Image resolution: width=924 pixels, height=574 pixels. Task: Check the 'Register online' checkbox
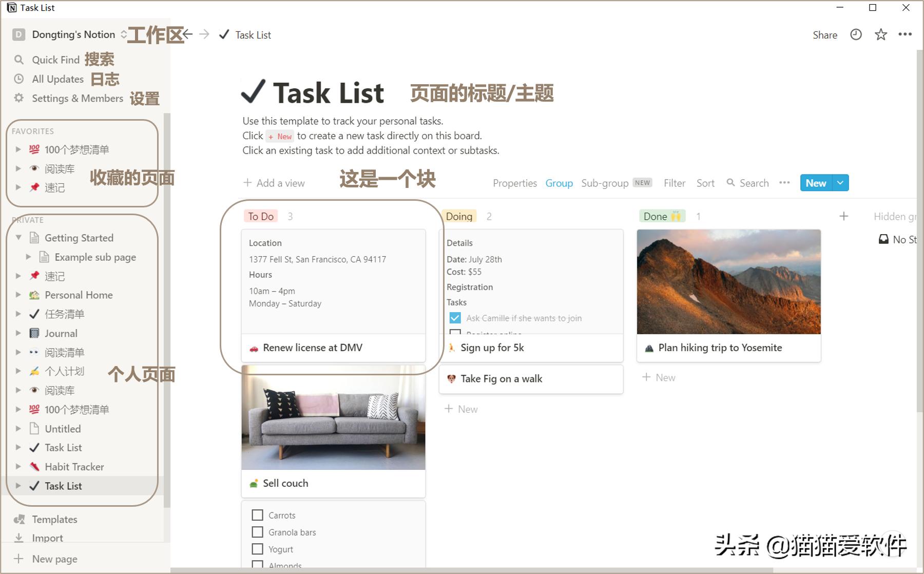pyautogui.click(x=455, y=334)
